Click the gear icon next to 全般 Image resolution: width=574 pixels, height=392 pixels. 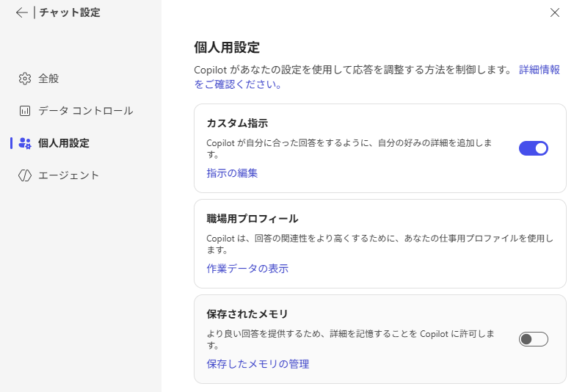point(25,79)
